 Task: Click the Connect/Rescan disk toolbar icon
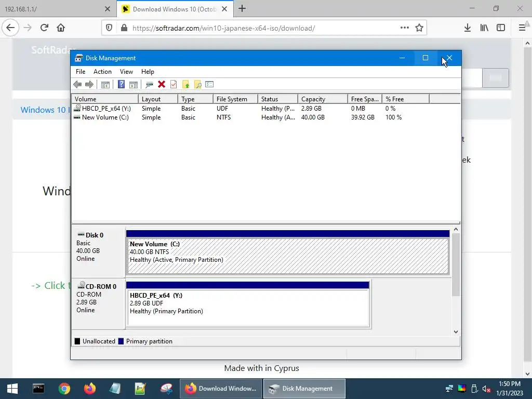[x=149, y=85]
